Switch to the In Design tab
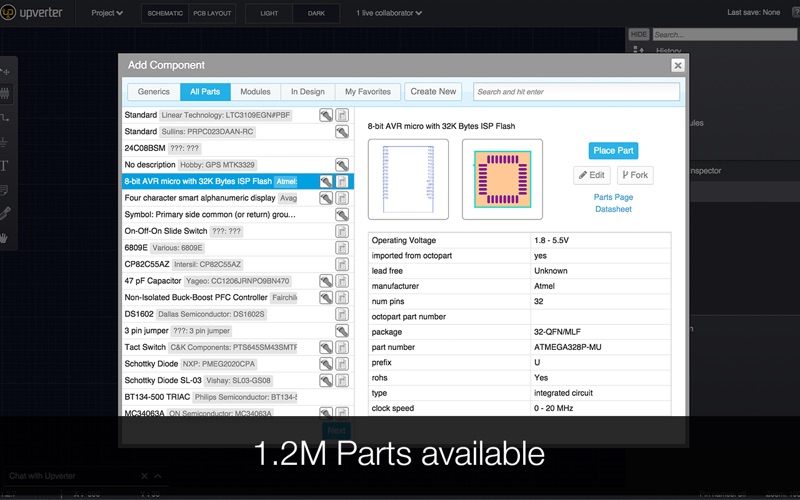Screen dimensions: 800x500 pyautogui.click(x=308, y=92)
